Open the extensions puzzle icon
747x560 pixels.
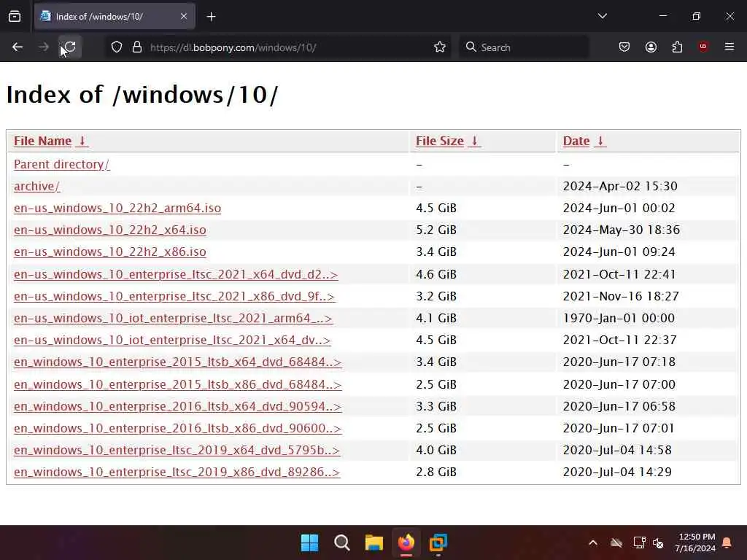tap(677, 47)
